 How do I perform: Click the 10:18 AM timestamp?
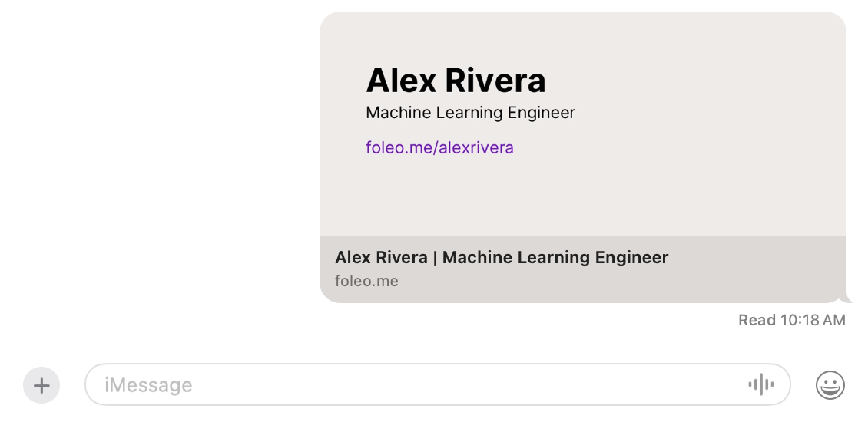pos(813,320)
